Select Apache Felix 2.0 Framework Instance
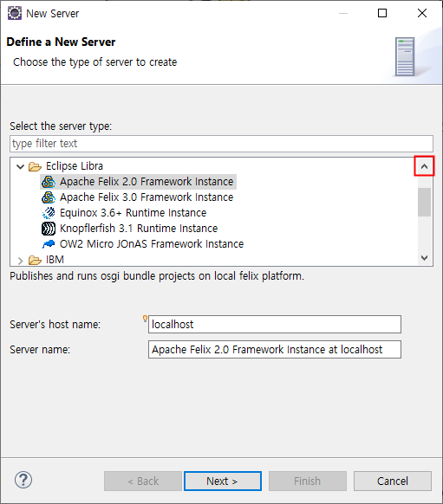This screenshot has height=504, width=443. click(x=147, y=182)
